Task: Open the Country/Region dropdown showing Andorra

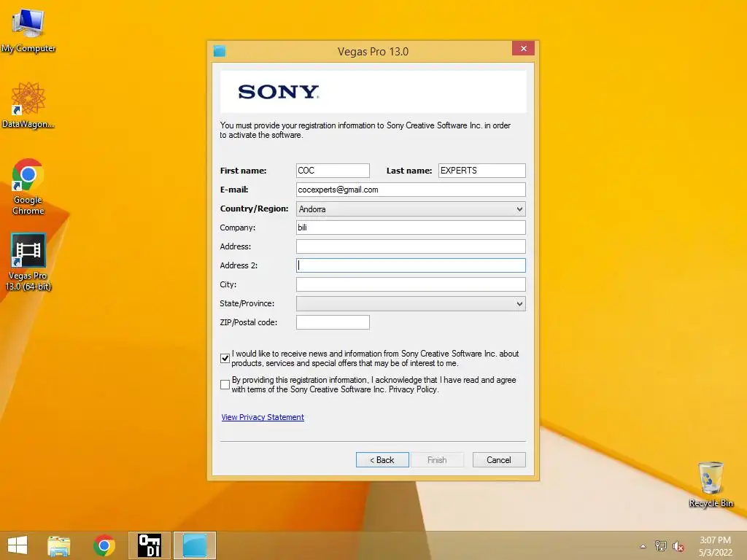Action: pos(411,209)
